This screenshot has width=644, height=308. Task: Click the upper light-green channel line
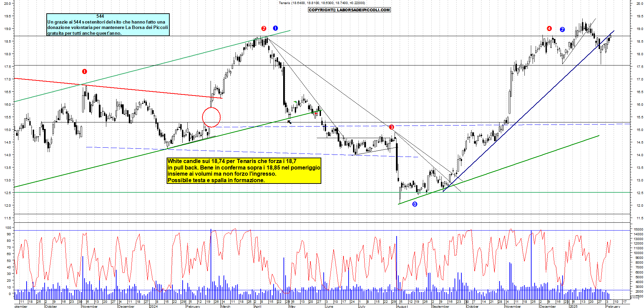pyautogui.click(x=152, y=66)
